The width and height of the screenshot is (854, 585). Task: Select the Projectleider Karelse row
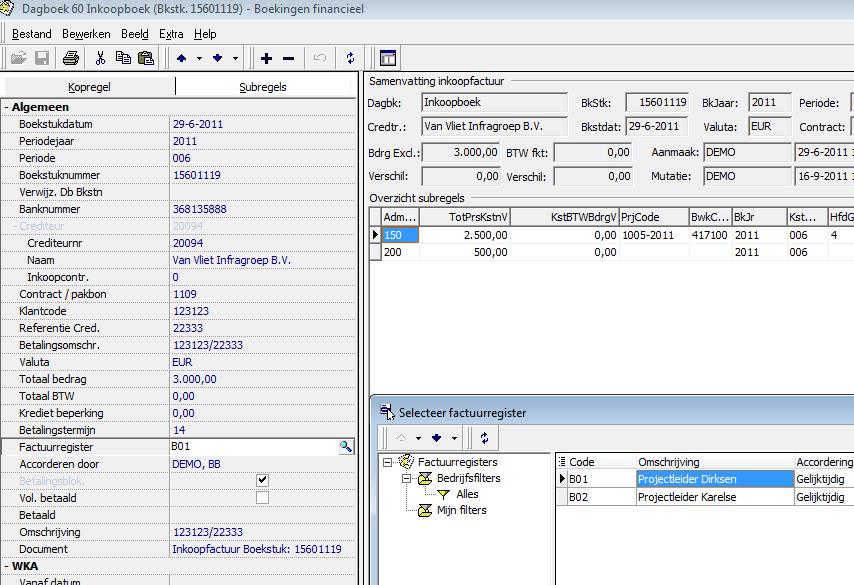pos(686,496)
